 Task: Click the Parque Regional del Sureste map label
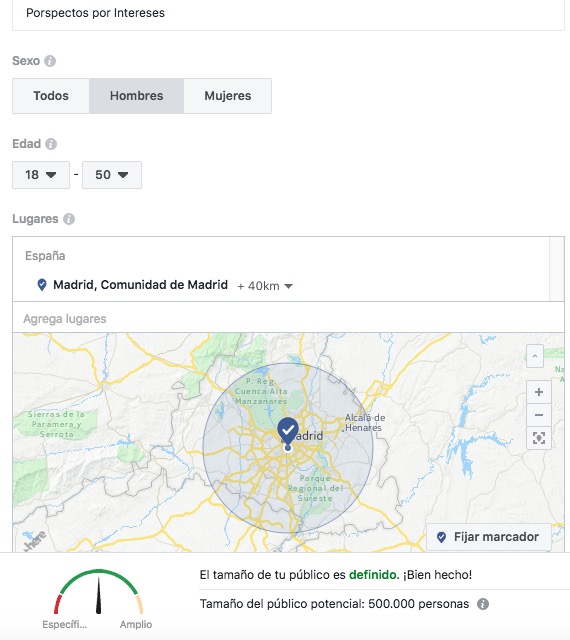pyautogui.click(x=315, y=488)
